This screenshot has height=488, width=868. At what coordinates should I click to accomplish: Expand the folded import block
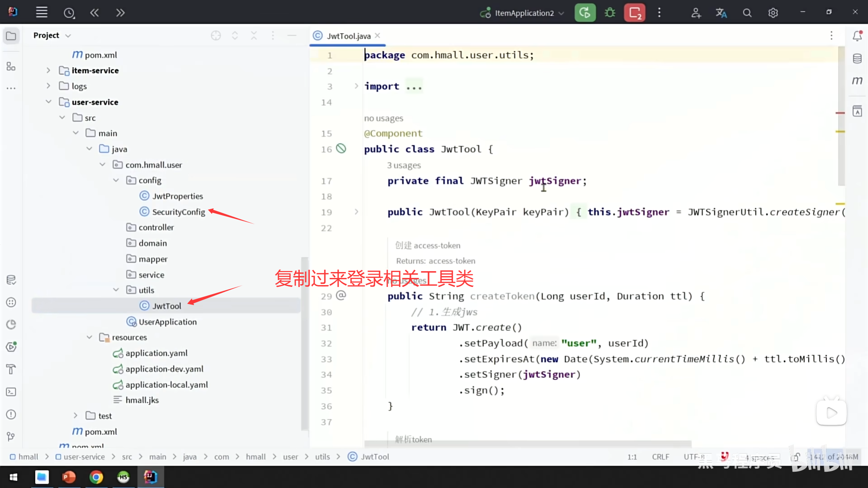356,86
